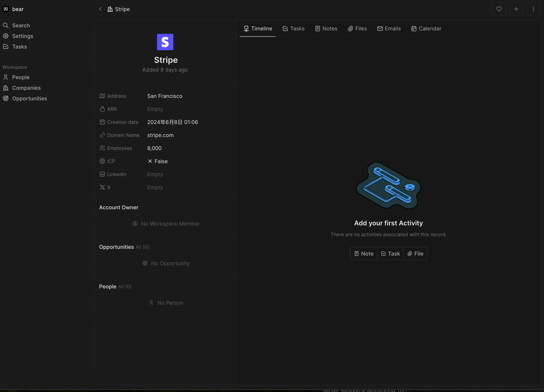This screenshot has height=392, width=544.
Task: Click the Note button to add activity
Action: (x=364, y=254)
